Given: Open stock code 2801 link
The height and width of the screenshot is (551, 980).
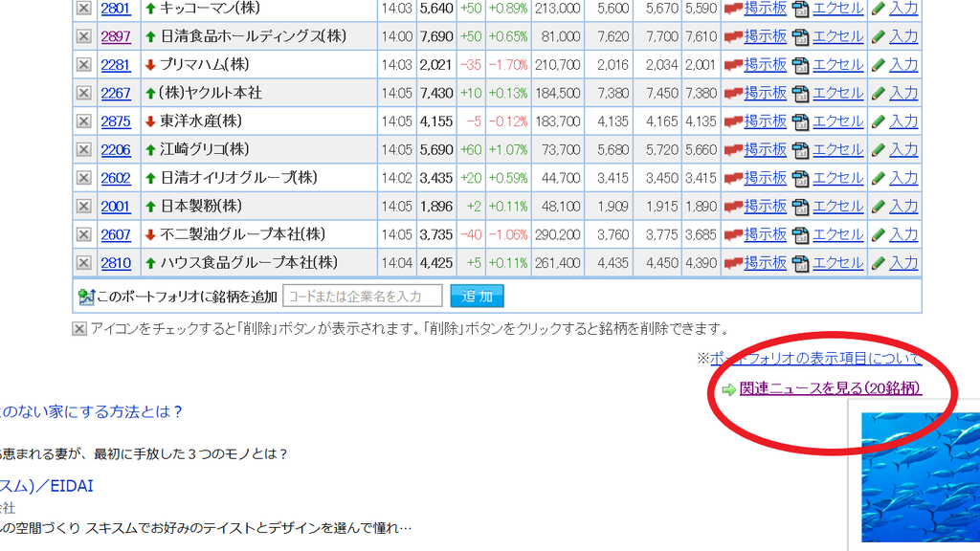Looking at the screenshot, I should point(116,9).
